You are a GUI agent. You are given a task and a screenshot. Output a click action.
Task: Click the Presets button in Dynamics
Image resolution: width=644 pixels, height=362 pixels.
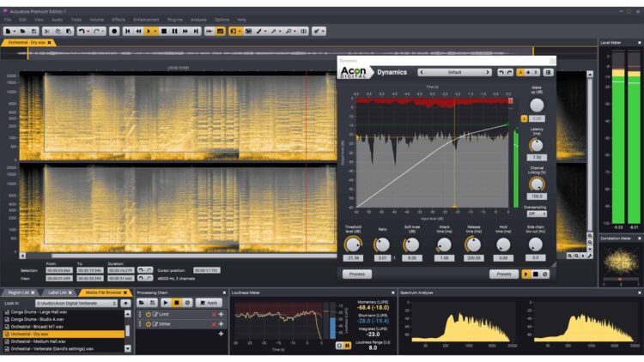click(x=503, y=274)
